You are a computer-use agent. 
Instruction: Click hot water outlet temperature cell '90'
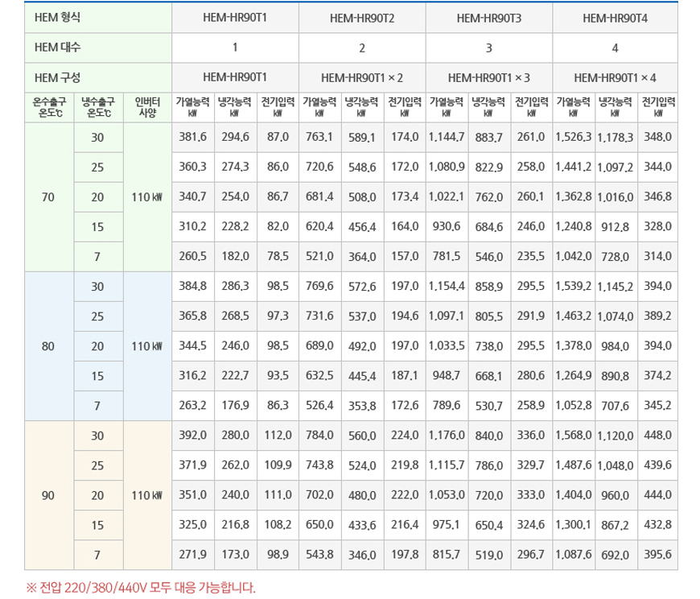click(x=48, y=495)
